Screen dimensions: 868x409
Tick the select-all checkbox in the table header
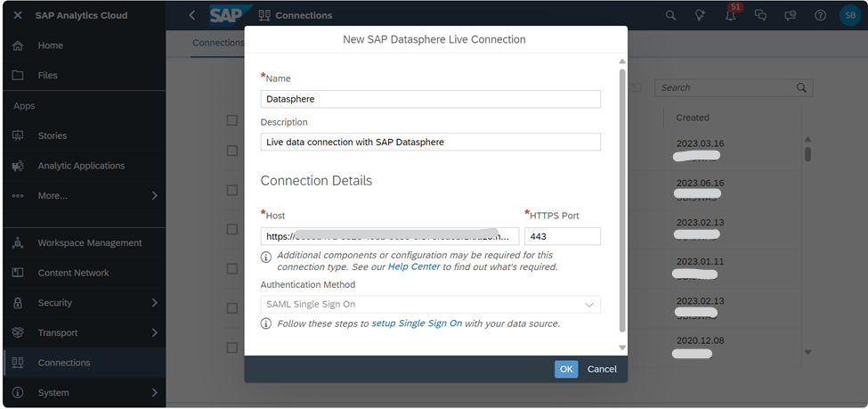point(232,120)
